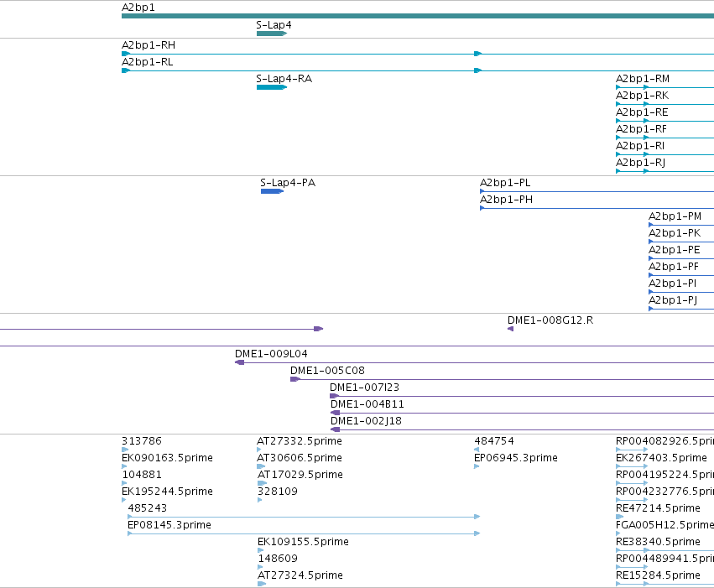This screenshot has width=714, height=588.
Task: Click the DME1-005C08 clone label
Action: (x=327, y=371)
